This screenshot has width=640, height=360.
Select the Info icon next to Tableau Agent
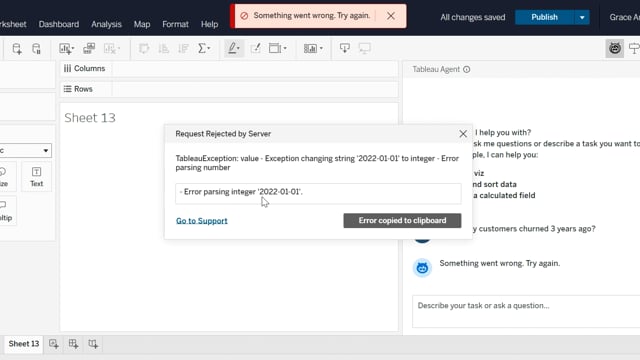467,69
